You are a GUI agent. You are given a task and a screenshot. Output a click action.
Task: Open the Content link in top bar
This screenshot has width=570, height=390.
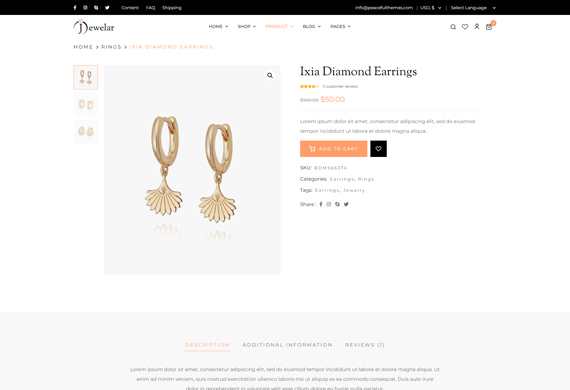tap(130, 8)
